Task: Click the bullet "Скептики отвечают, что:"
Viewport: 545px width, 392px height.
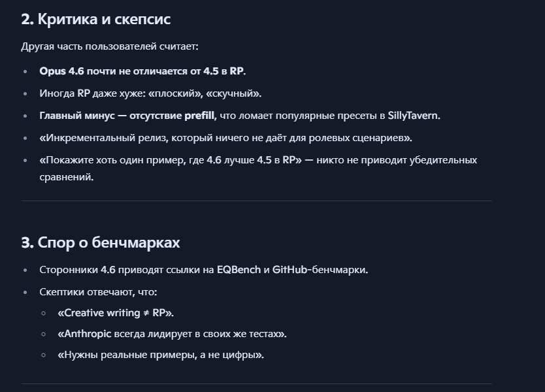Action: tap(98, 291)
